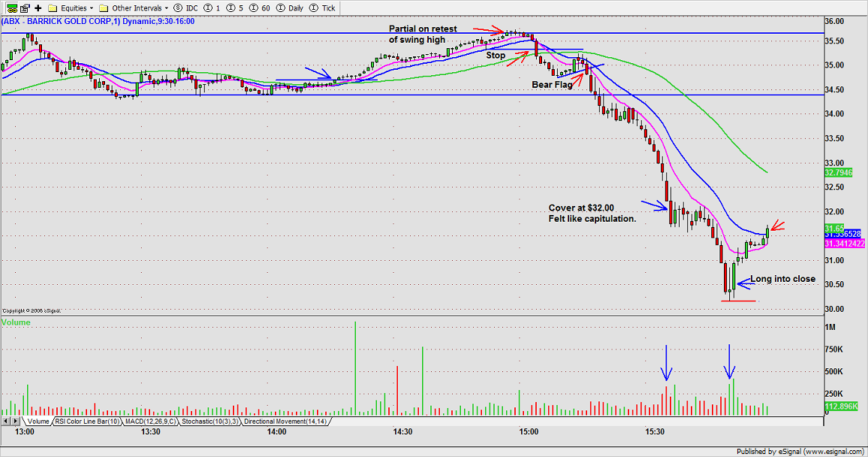This screenshot has height=457, width=868.
Task: Open the Other Intervals folder menu
Action: pyautogui.click(x=134, y=8)
